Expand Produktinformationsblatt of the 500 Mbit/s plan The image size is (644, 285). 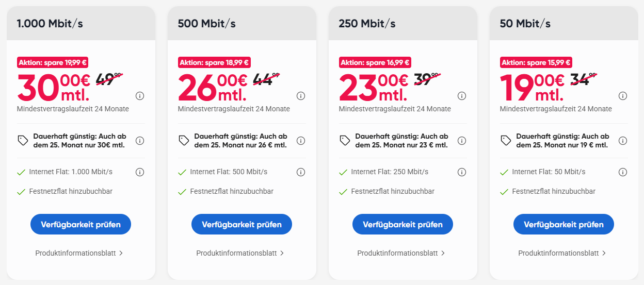[240, 253]
